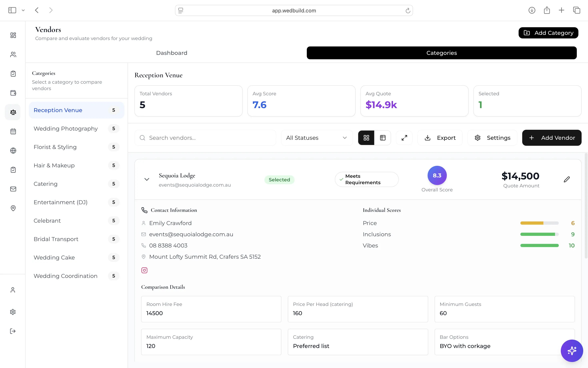588x368 pixels.
Task: Click the Mount Lofty Summit Rd address
Action: [205, 257]
